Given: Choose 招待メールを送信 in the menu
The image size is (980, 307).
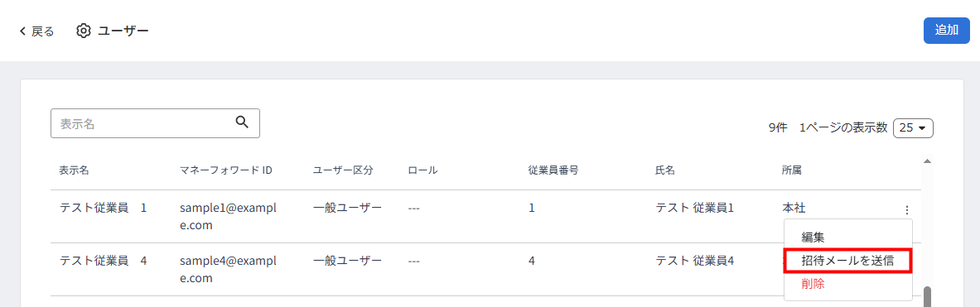Looking at the screenshot, I should coord(848,261).
